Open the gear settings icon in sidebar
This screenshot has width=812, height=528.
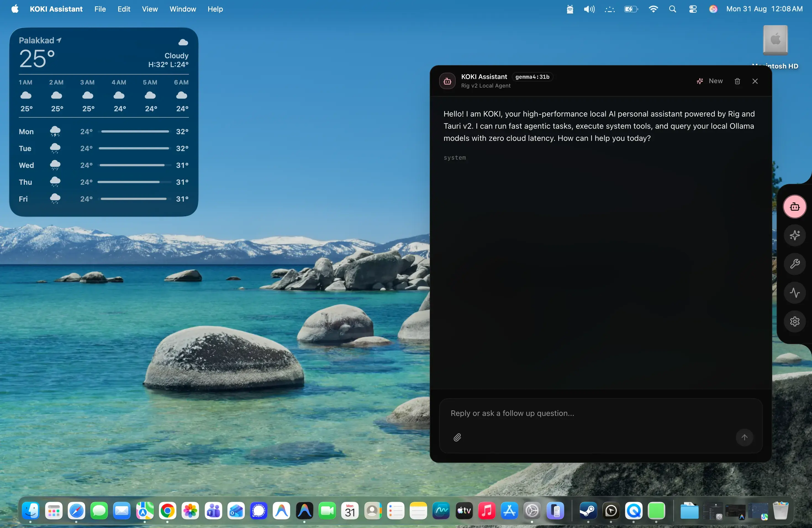[x=795, y=321]
